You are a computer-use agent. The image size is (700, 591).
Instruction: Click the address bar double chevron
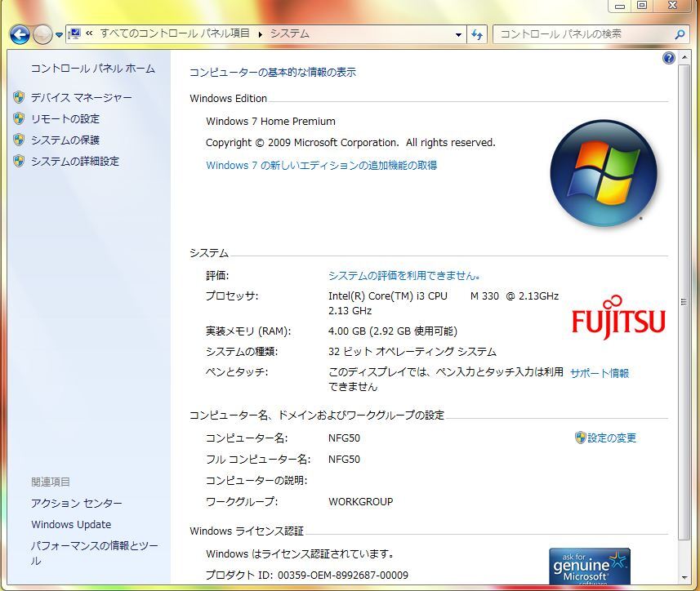(x=89, y=33)
